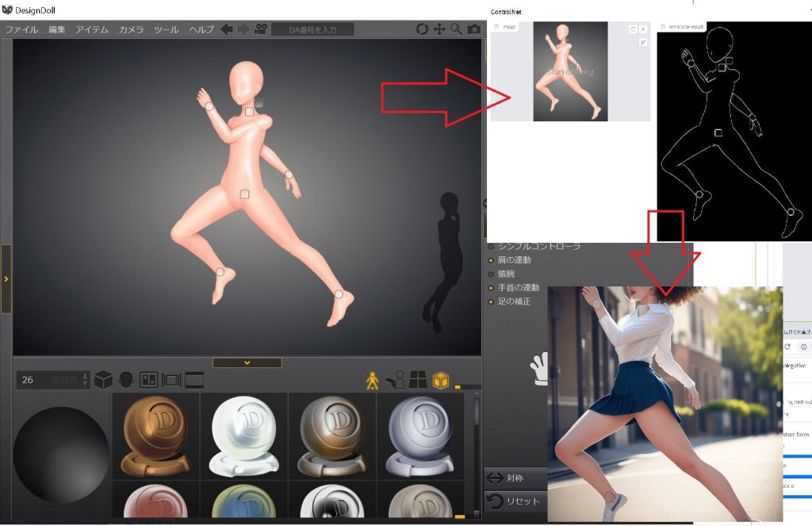This screenshot has width=812, height=526.
Task: Toggle the 手首の連動 option
Action: [514, 287]
